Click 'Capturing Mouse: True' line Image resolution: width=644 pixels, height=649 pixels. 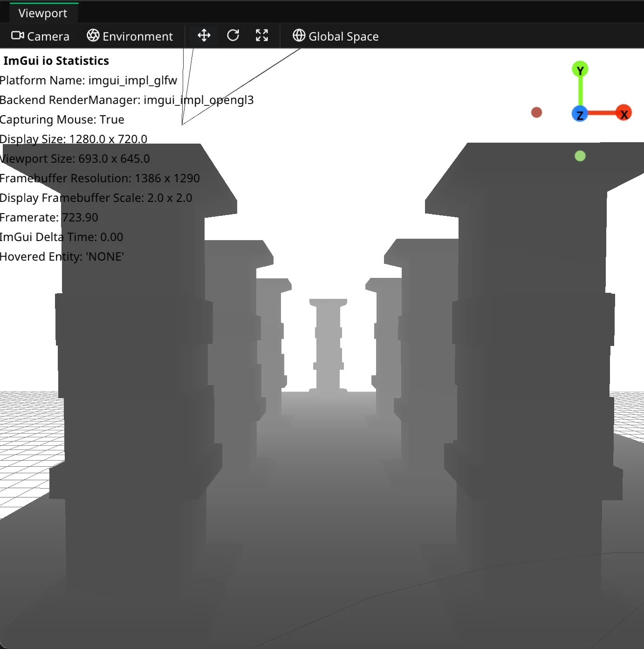pos(62,119)
